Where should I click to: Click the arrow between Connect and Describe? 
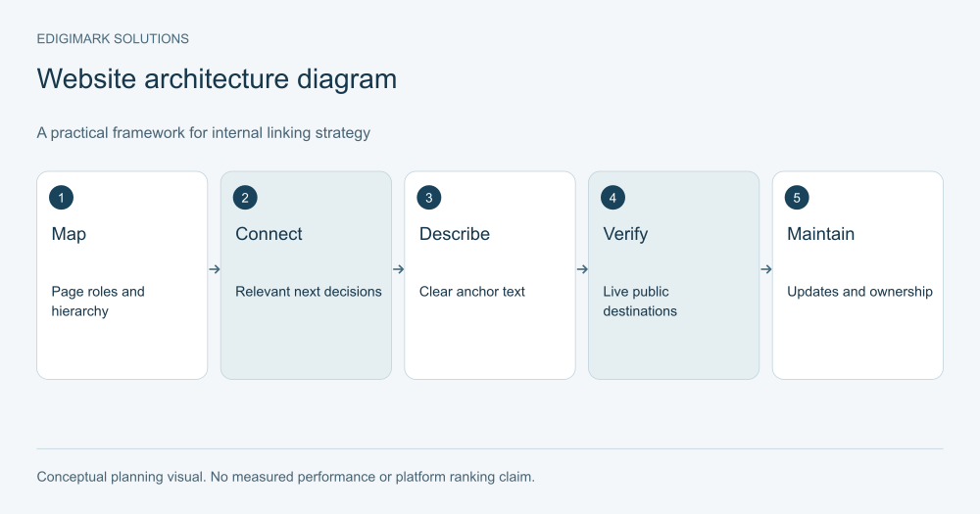coord(398,269)
